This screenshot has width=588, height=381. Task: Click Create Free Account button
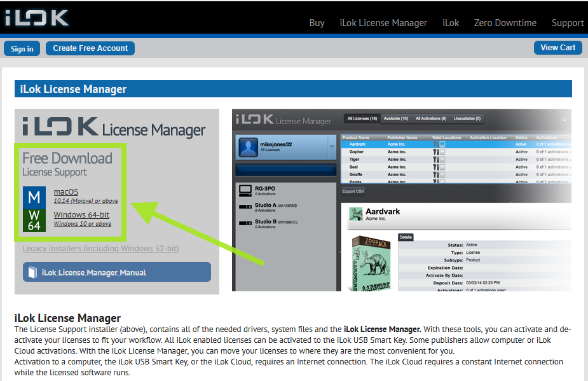tap(90, 48)
